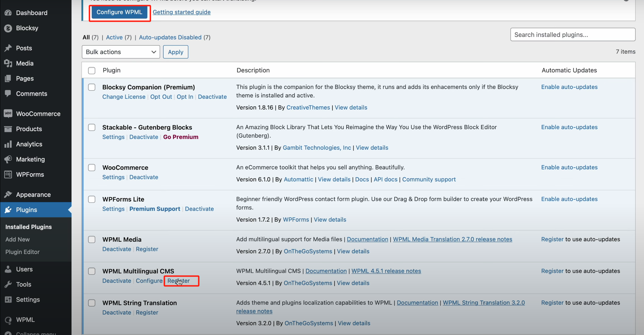Open the Add New submenu item
644x335 pixels.
[x=17, y=239]
